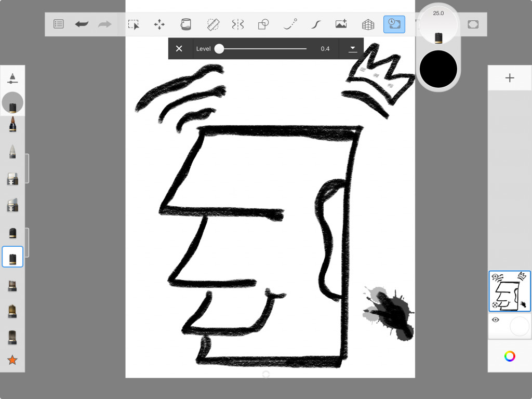Pick the Draw Styles shapes tool

pyautogui.click(x=264, y=24)
